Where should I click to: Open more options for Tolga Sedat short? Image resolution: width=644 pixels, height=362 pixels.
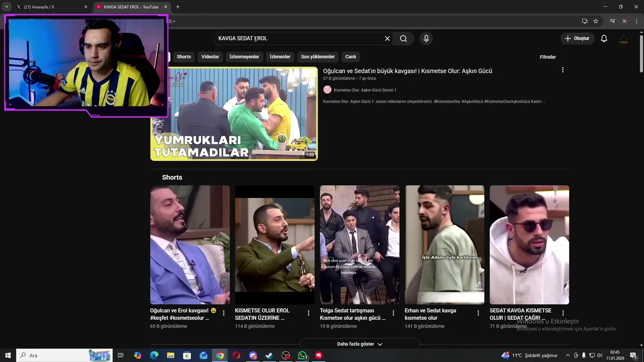coord(393,313)
